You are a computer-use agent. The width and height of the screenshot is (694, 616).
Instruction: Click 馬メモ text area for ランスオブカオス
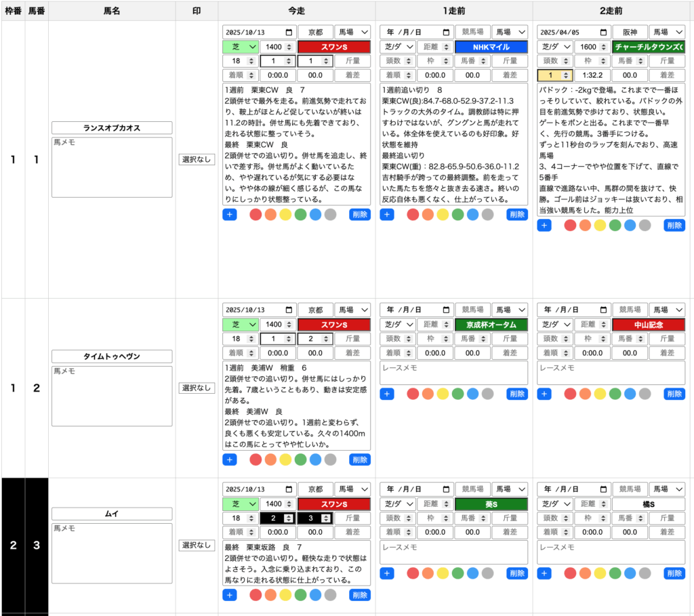click(x=112, y=167)
